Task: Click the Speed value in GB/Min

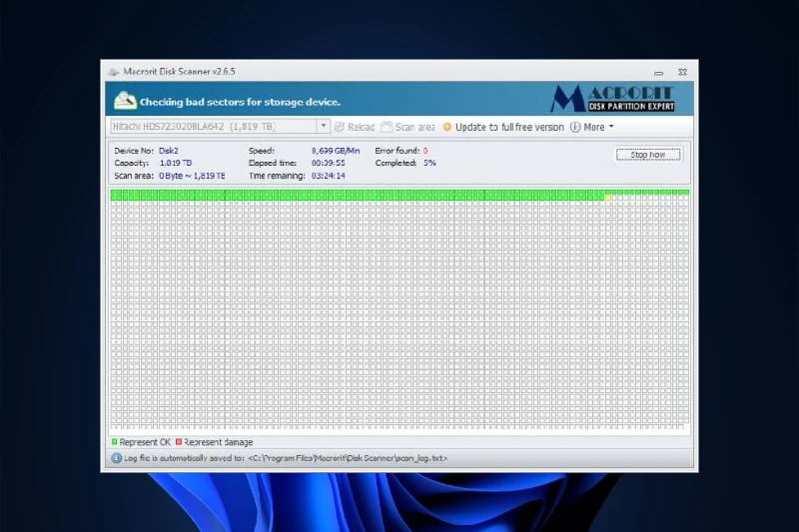Action: coord(336,151)
